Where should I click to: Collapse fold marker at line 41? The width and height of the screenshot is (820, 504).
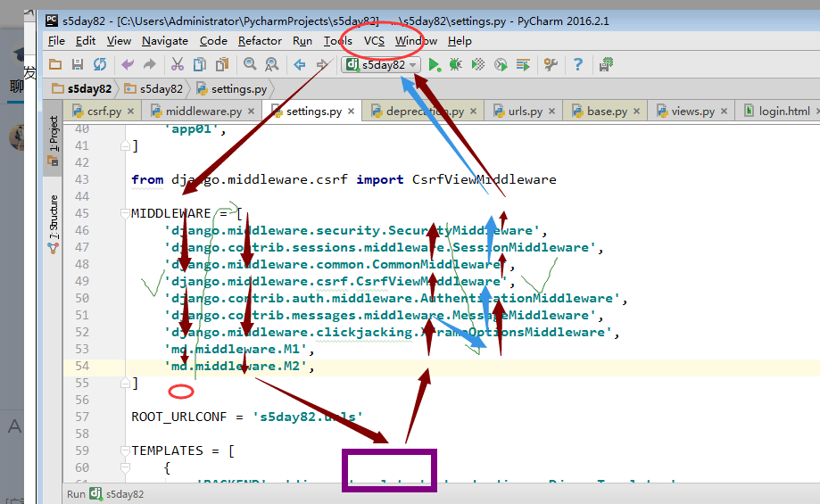125,146
